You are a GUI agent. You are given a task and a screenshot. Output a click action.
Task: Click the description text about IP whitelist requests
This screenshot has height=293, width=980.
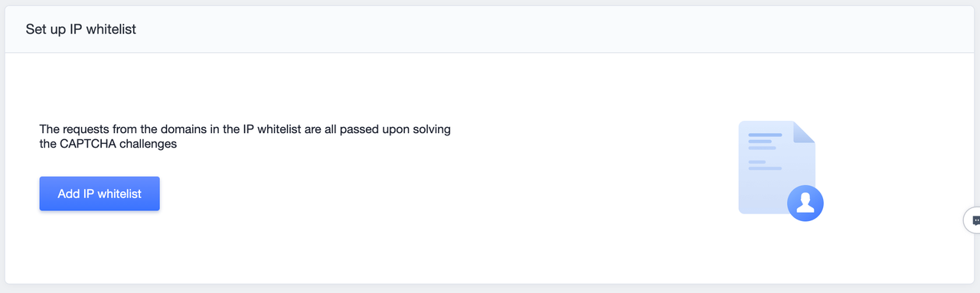pos(245,136)
